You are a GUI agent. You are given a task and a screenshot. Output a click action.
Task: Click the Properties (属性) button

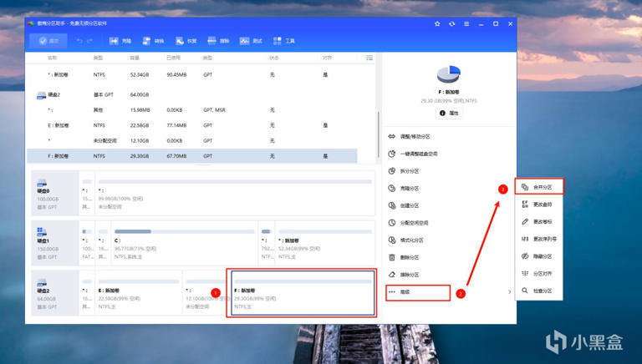pos(449,113)
